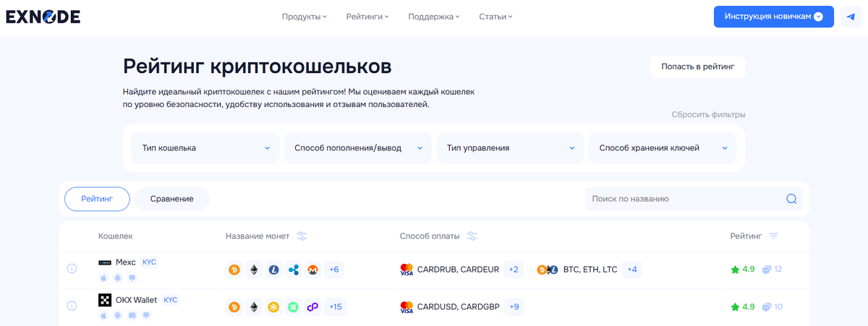The height and width of the screenshot is (326, 868).
Task: Open info icon for Mexc row
Action: point(72,269)
